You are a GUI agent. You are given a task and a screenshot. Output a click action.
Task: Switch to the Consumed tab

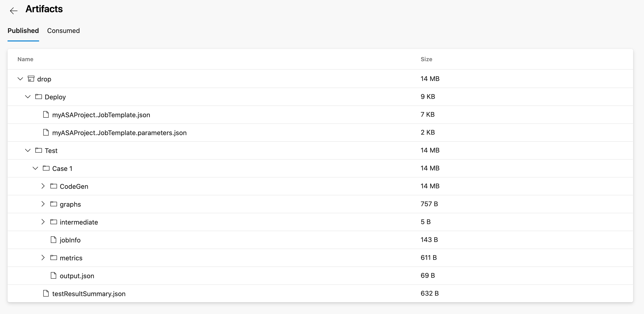pyautogui.click(x=63, y=31)
